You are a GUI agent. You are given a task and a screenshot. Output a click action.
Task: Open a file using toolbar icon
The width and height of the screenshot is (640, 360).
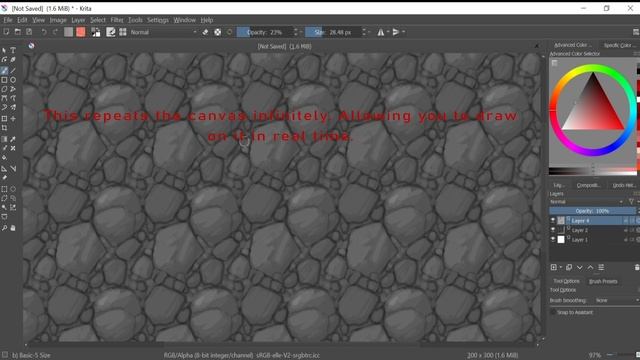[x=18, y=32]
